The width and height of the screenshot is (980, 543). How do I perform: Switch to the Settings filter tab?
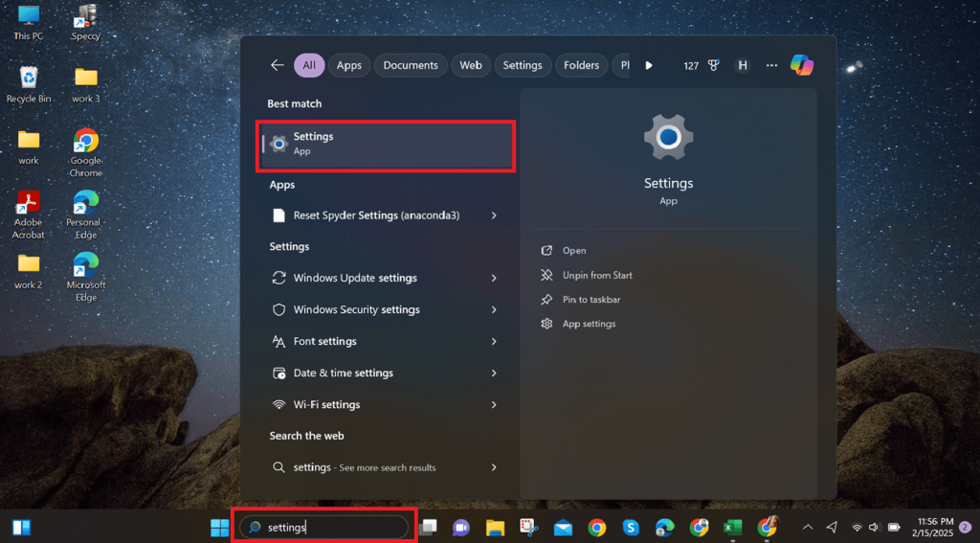(523, 65)
